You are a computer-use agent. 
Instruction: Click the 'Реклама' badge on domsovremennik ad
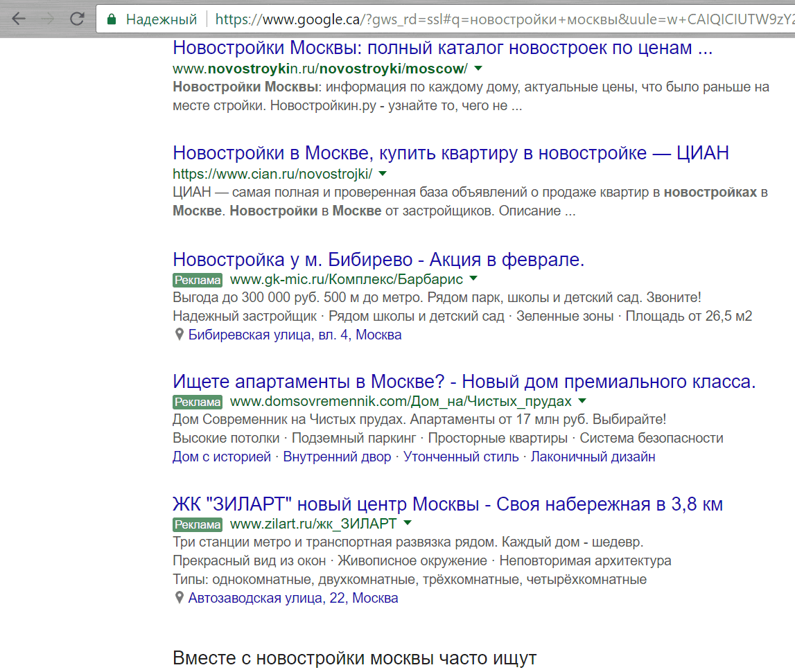click(198, 402)
